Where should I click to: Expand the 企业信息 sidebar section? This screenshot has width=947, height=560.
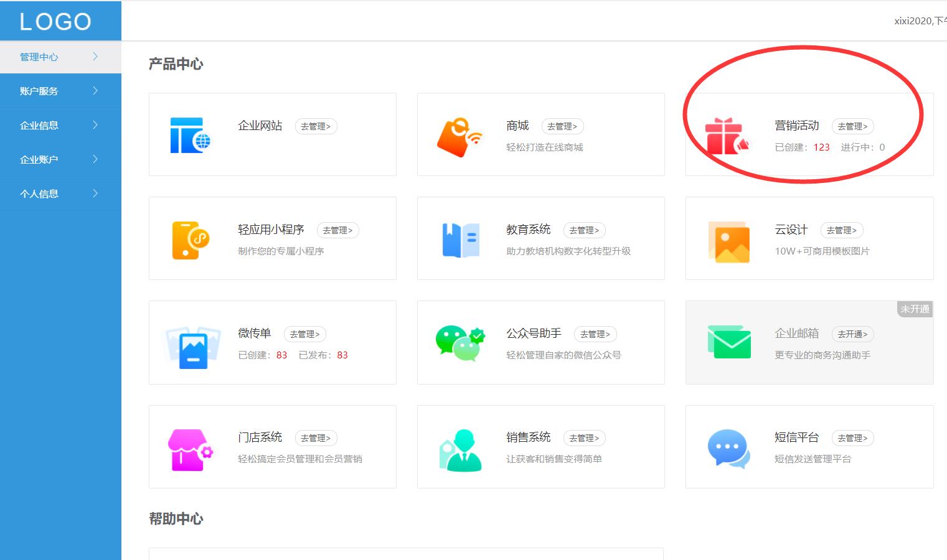(39, 124)
